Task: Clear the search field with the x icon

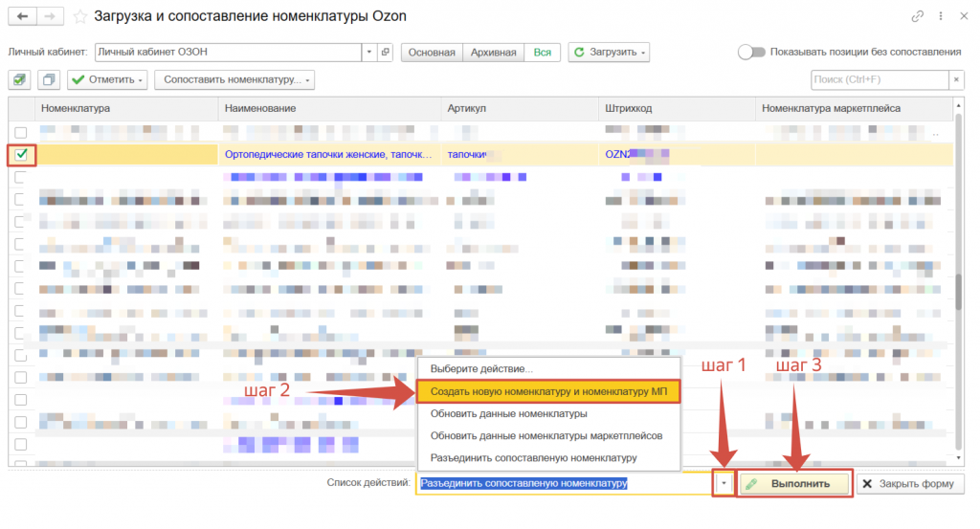Action: pyautogui.click(x=954, y=79)
